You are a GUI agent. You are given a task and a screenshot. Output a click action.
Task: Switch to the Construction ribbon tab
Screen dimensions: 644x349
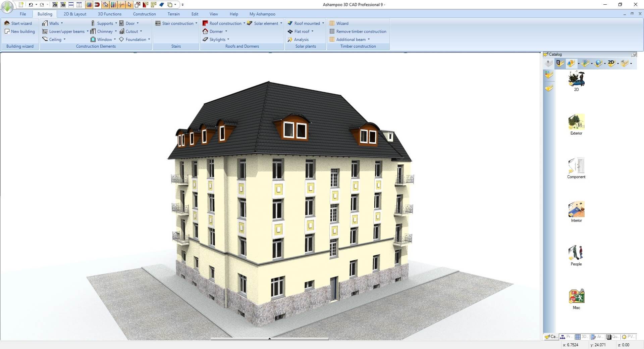(144, 14)
